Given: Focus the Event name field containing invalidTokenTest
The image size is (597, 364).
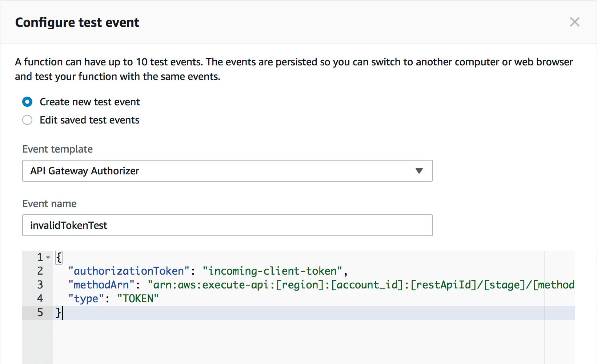Looking at the screenshot, I should coord(227,226).
